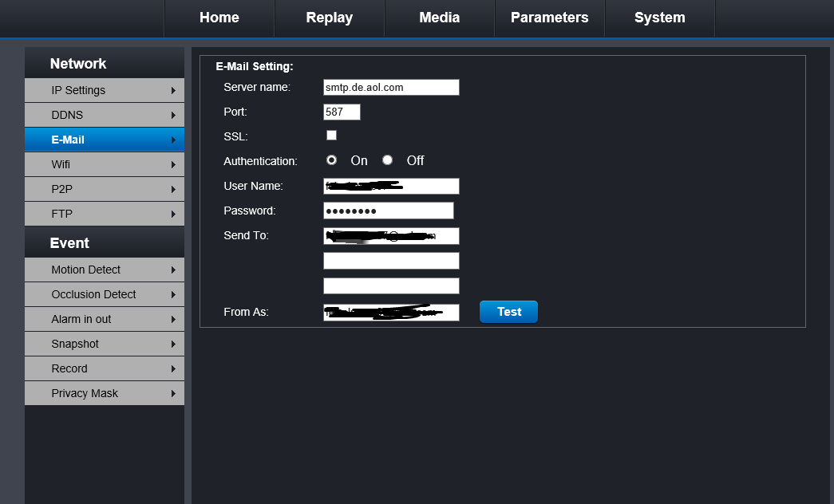Switch to the Replay tab
The width and height of the screenshot is (834, 504).
point(329,18)
